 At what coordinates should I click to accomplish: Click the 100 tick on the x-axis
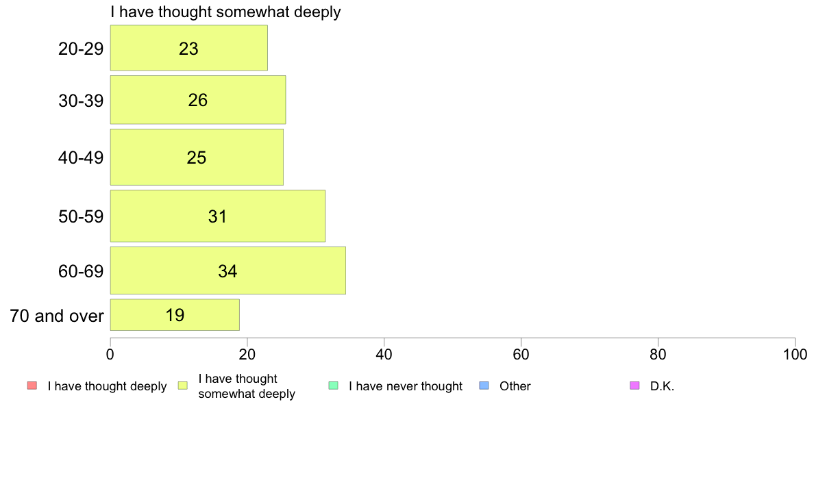(x=795, y=355)
